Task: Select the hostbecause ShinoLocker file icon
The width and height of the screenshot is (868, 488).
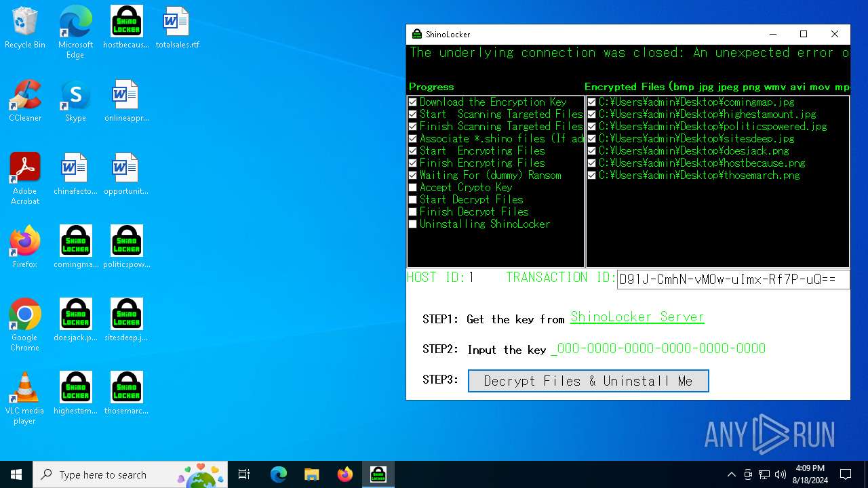Action: pos(126,28)
